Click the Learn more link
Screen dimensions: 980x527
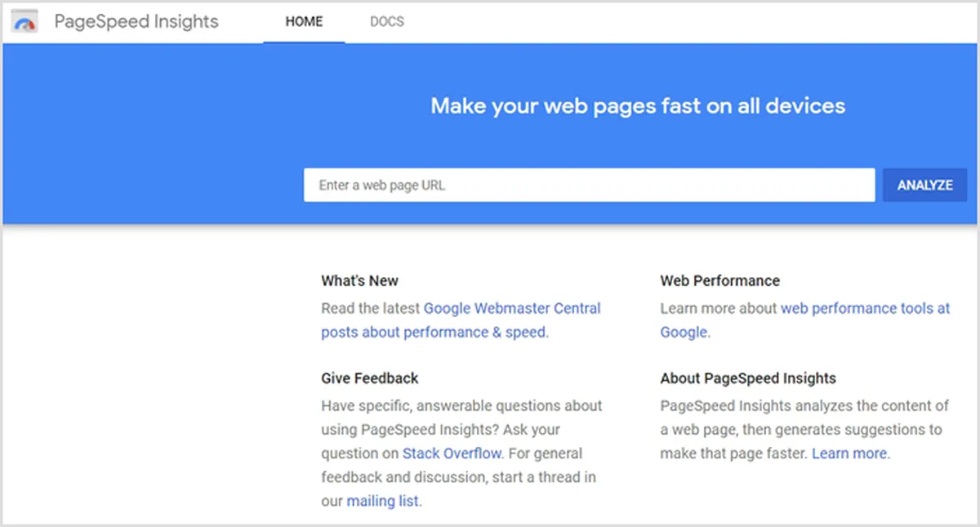849,453
